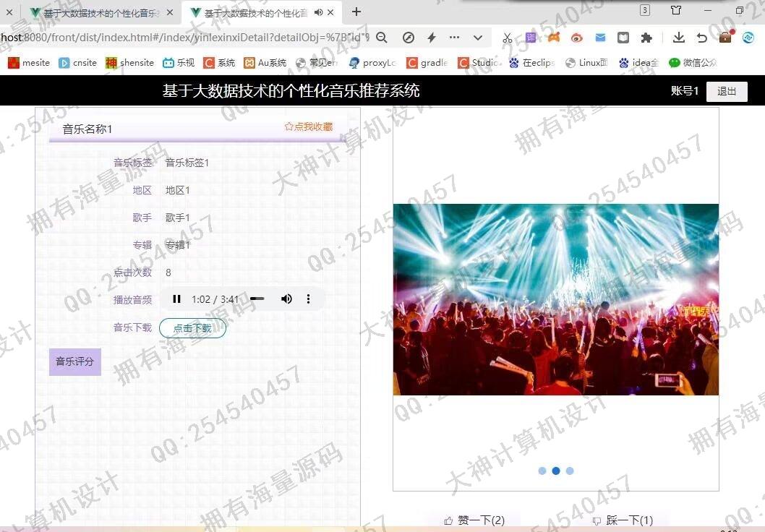The image size is (765, 532).
Task: Click the 专辑1 value text
Action: click(178, 245)
